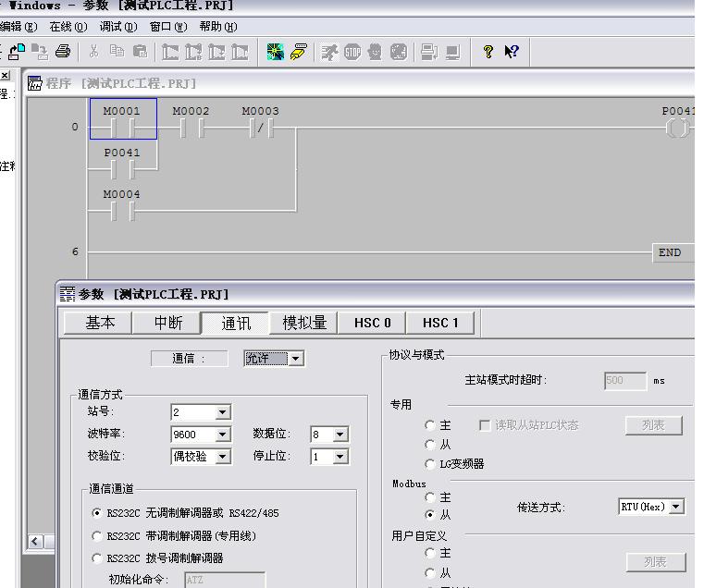Viewport: 704px width, 588px height.
Task: Click the Paste clipboard icon
Action: pyautogui.click(x=140, y=52)
